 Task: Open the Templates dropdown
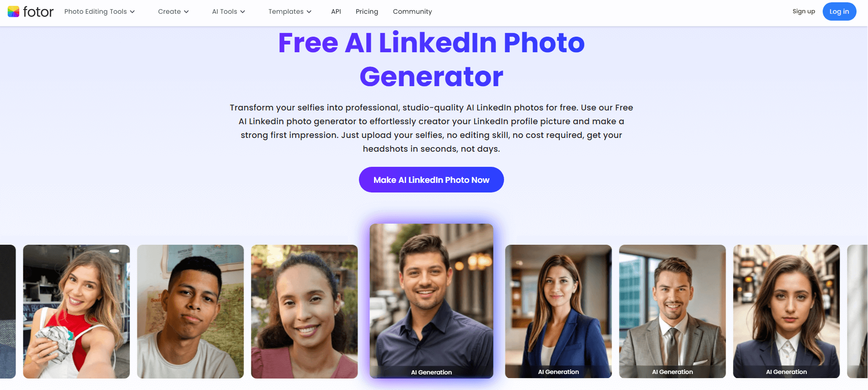click(290, 11)
